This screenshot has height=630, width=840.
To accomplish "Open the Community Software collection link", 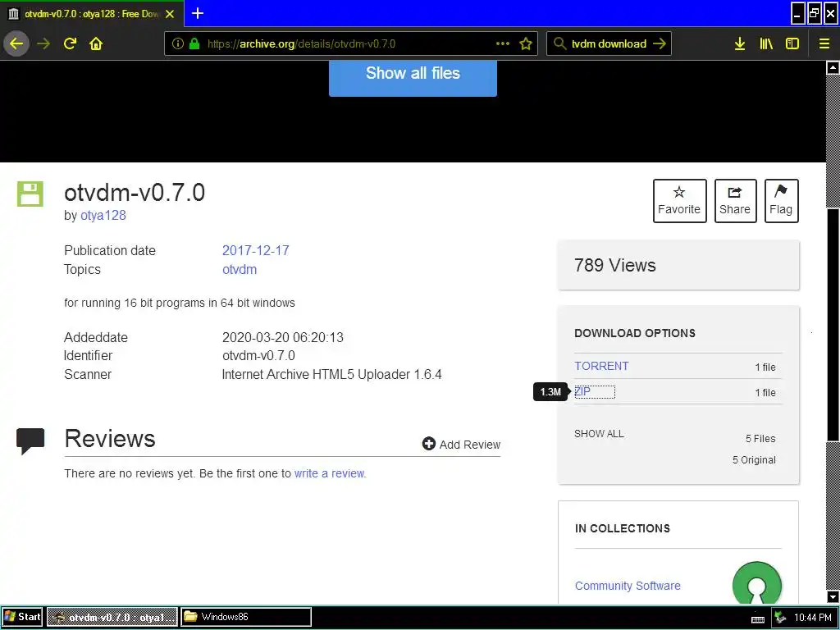I will point(628,586).
